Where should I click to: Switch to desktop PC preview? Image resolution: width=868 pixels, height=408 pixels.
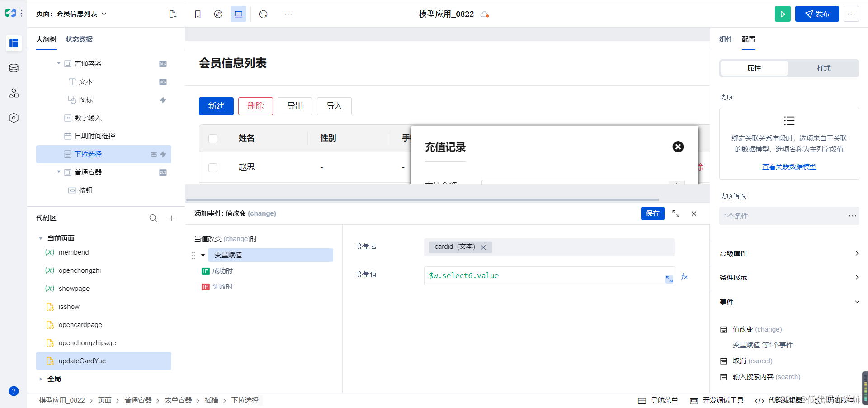coord(238,14)
